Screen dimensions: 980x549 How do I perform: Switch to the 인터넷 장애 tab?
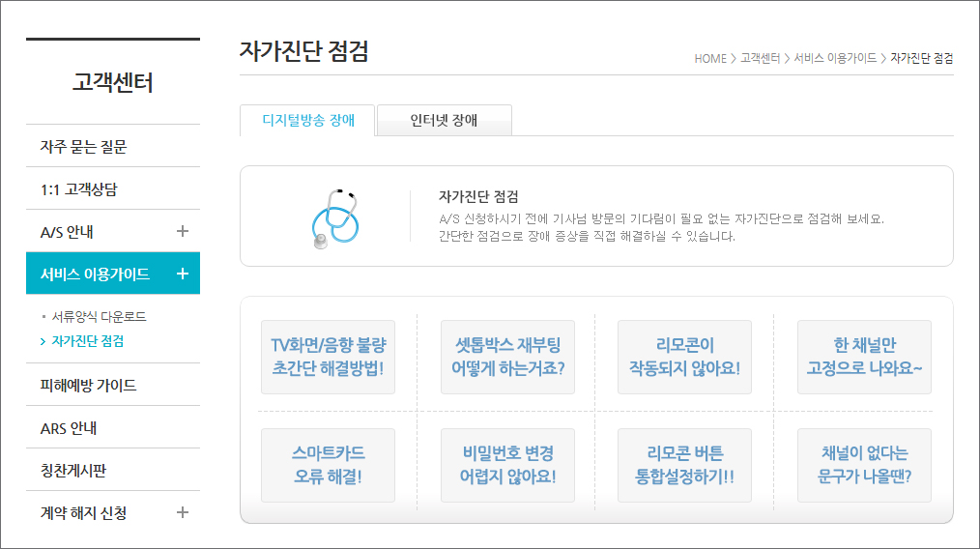click(x=444, y=121)
